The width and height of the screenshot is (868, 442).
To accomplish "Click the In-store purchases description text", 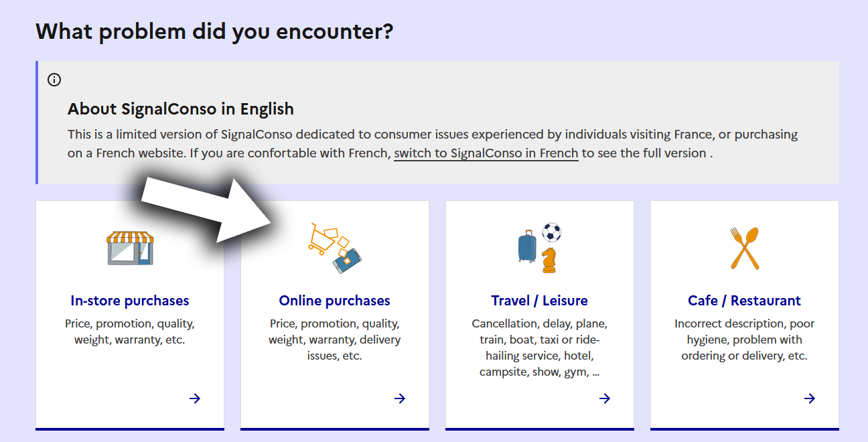I will click(130, 331).
